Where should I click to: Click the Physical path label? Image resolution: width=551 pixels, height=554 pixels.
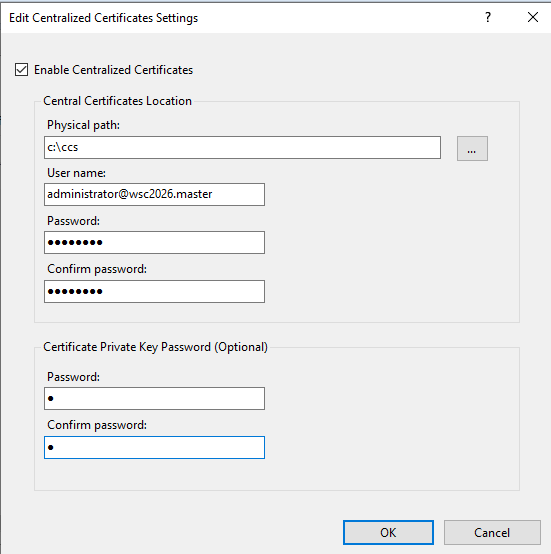83,125
